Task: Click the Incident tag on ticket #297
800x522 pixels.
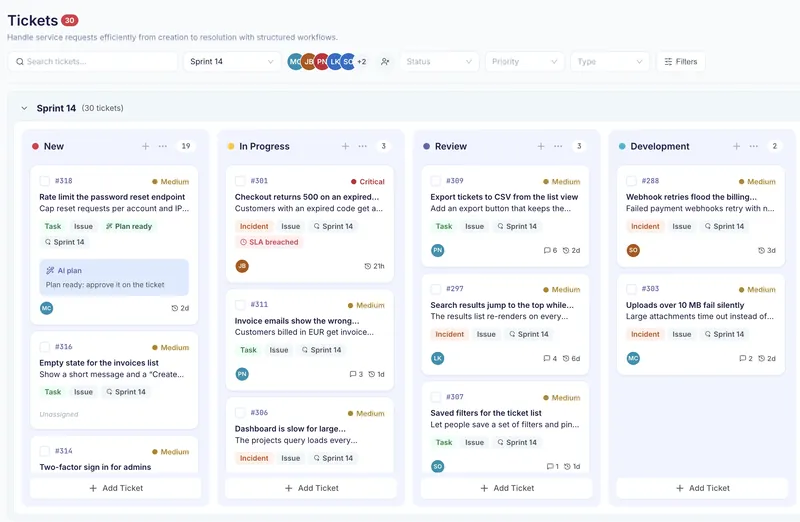Action: (x=449, y=334)
